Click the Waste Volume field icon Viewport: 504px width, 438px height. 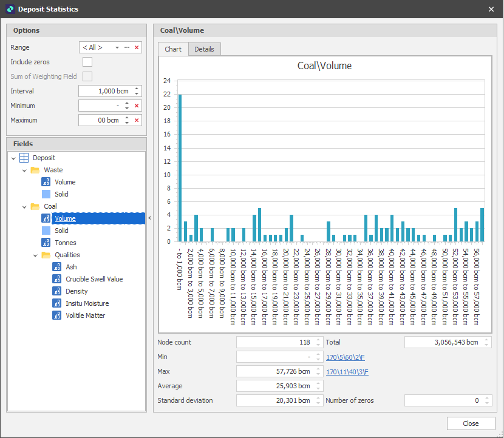pos(46,182)
